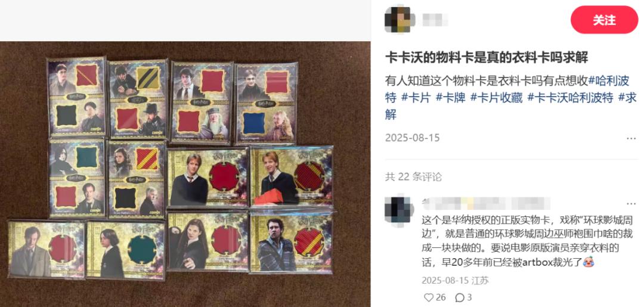Click the 共 22 条评论 comments header
The height and width of the screenshot is (307, 644).
pyautogui.click(x=414, y=177)
